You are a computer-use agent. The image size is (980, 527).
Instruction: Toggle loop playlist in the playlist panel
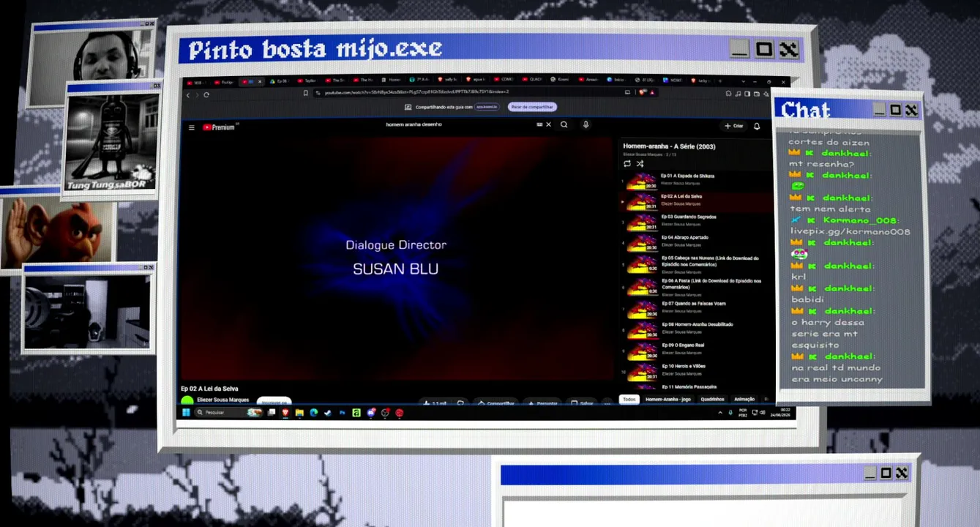click(627, 163)
